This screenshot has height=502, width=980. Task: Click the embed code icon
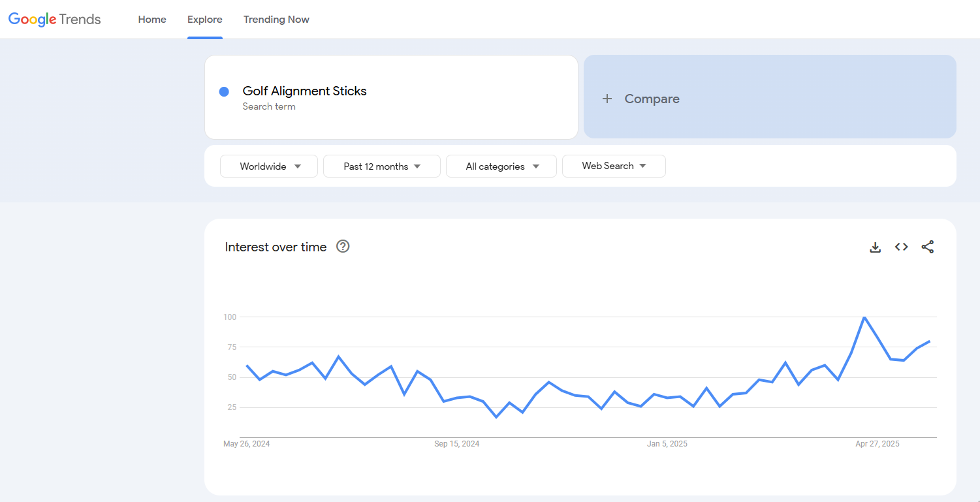tap(902, 247)
